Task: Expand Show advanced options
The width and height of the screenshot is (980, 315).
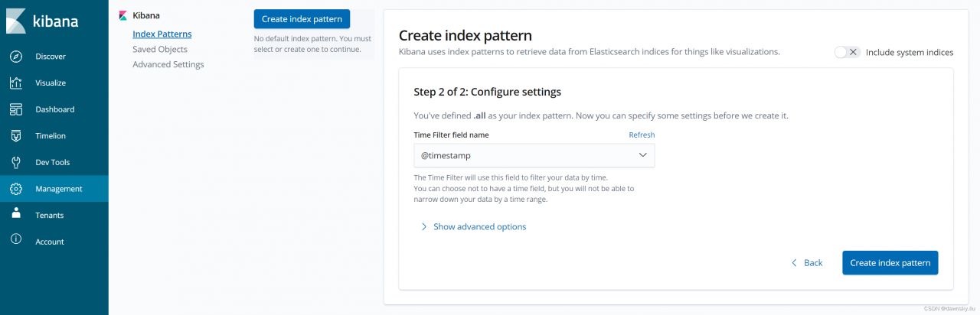Action: pos(479,227)
